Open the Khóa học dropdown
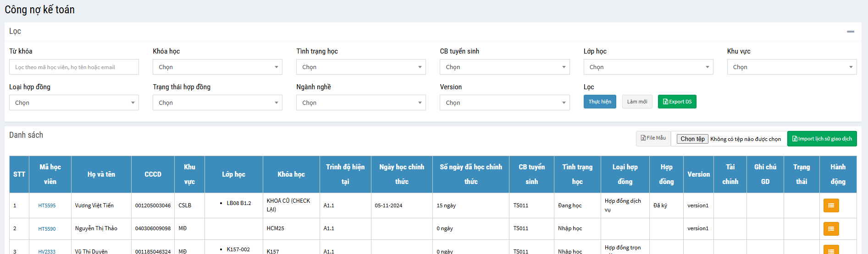The width and height of the screenshot is (868, 254). [x=217, y=67]
